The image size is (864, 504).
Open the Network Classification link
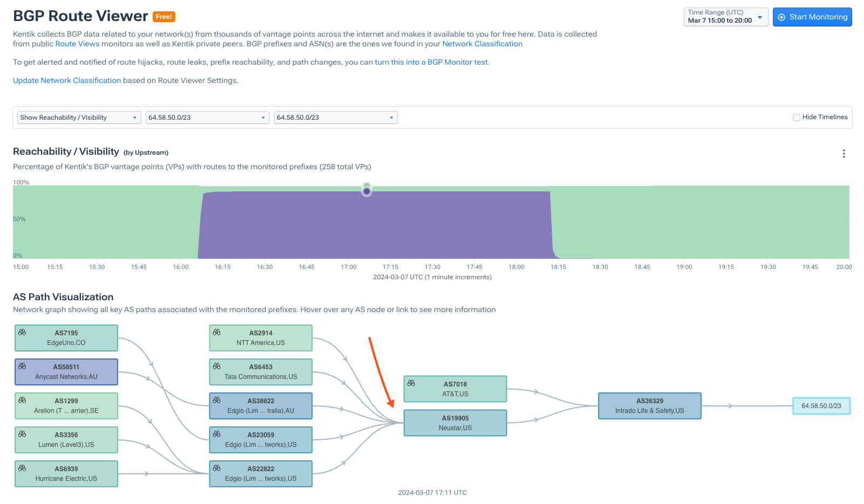482,44
